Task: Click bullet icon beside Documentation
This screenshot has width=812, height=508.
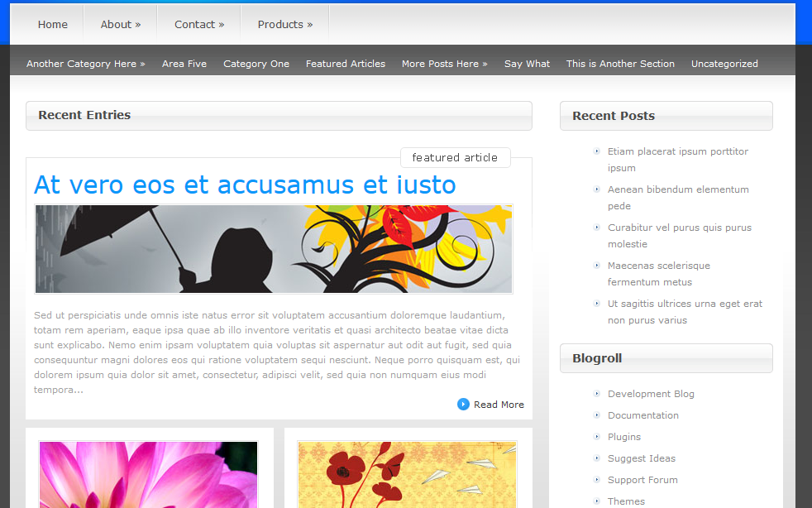Action: (x=596, y=415)
